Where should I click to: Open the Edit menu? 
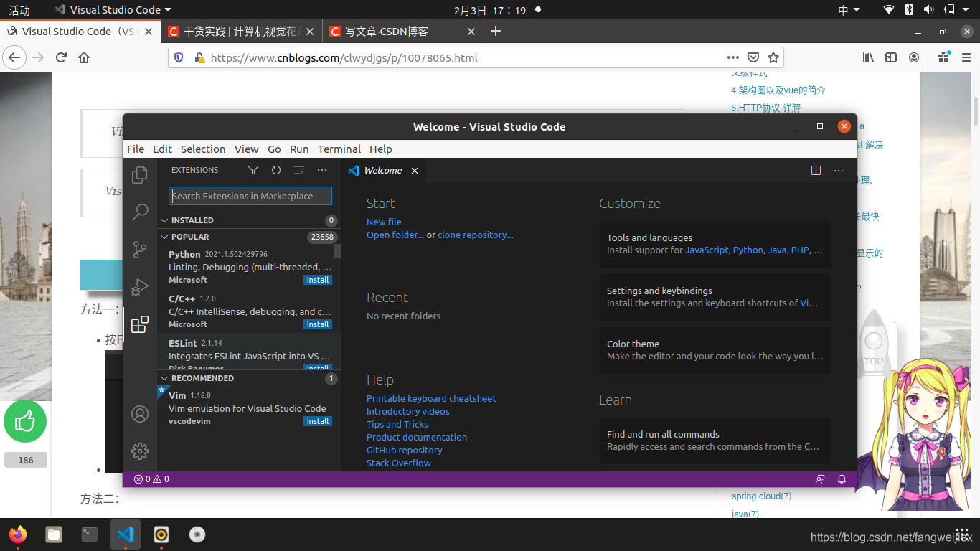pyautogui.click(x=162, y=149)
